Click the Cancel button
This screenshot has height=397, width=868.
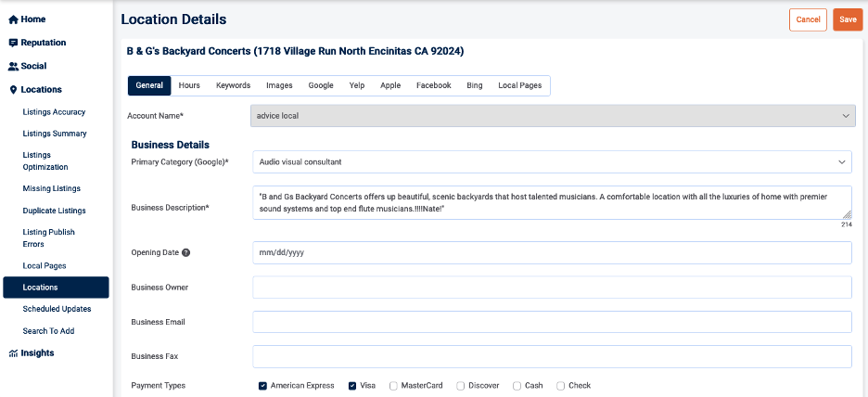click(x=808, y=19)
